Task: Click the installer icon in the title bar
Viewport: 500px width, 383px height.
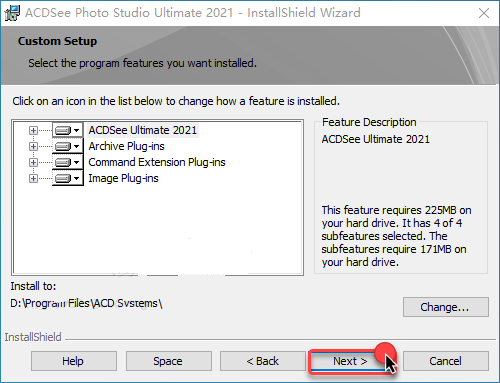Action: (x=12, y=13)
